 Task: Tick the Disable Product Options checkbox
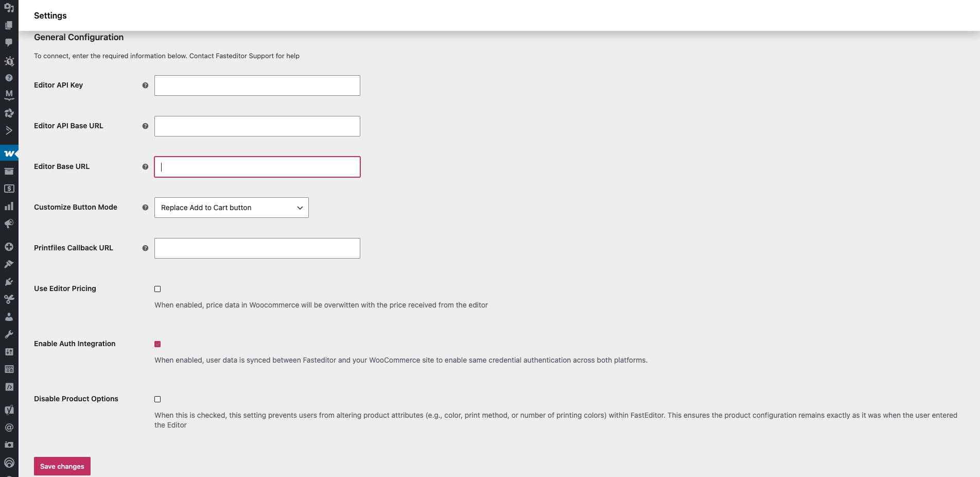pos(157,399)
